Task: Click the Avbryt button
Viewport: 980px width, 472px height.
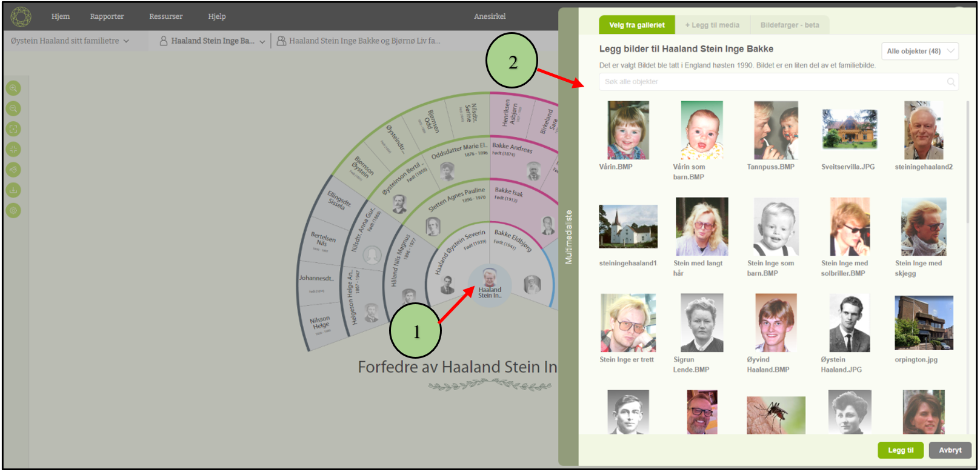Action: coord(950,450)
